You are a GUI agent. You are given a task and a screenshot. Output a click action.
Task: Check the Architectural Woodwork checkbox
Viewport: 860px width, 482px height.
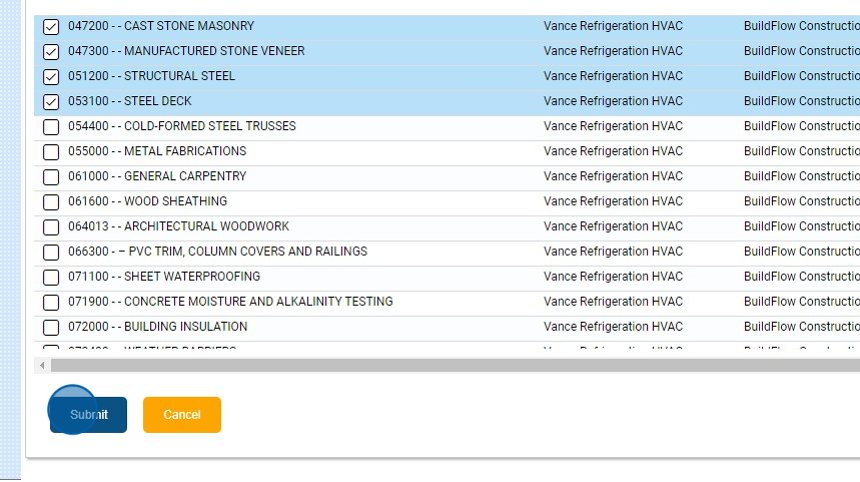point(51,227)
